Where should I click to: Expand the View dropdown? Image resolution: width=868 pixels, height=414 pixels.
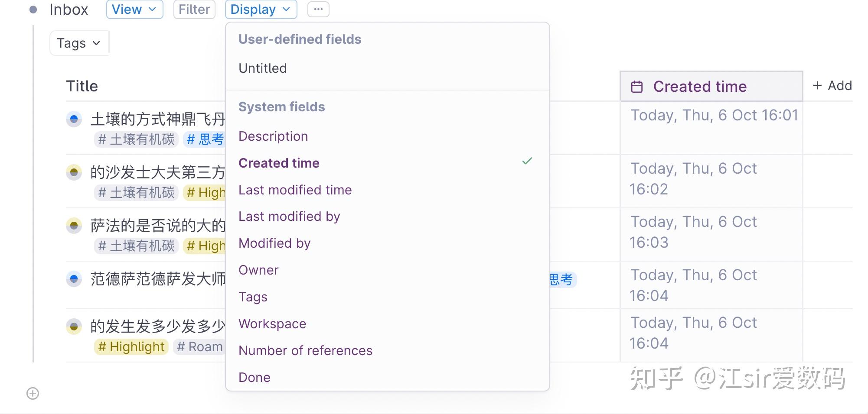pos(134,10)
